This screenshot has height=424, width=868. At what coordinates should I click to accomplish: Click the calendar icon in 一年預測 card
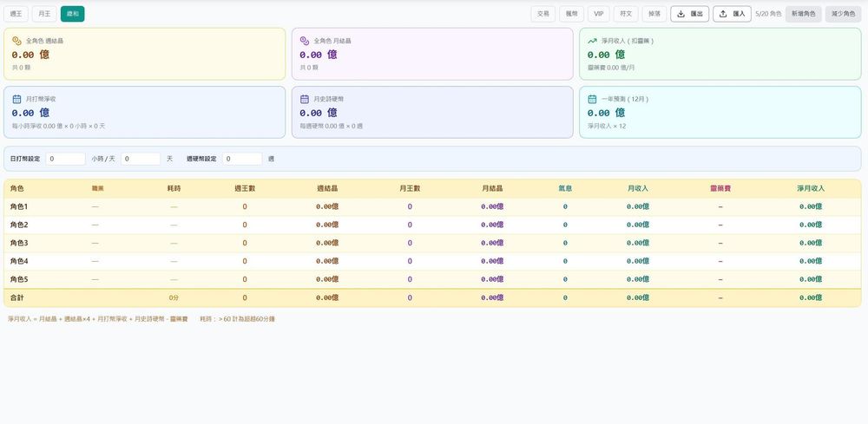coord(592,99)
